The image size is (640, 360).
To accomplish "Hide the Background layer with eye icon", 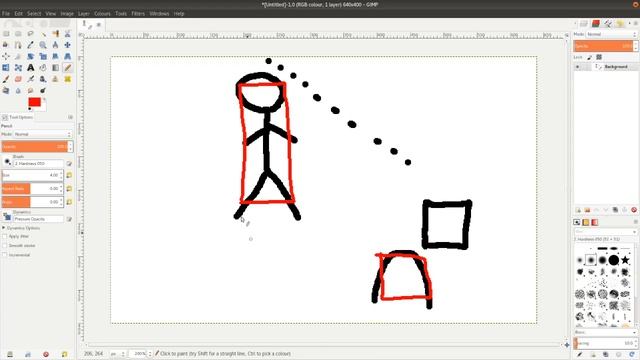I will coord(577,67).
